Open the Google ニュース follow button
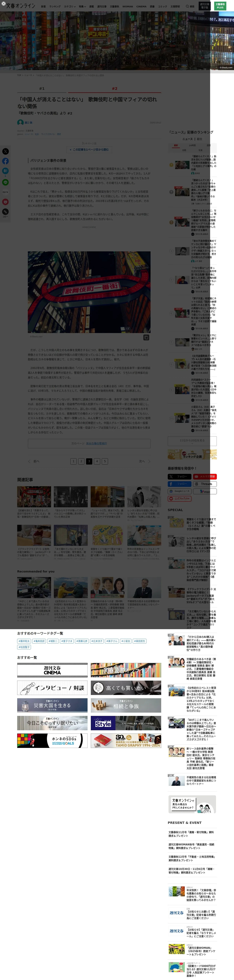 [x=180, y=491]
